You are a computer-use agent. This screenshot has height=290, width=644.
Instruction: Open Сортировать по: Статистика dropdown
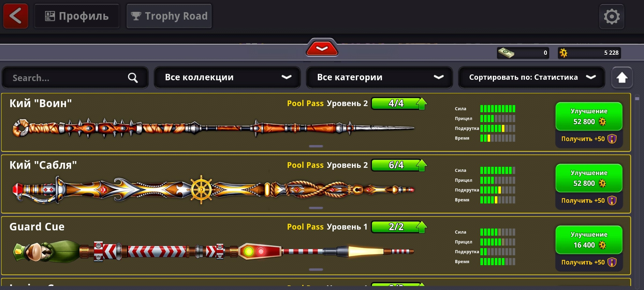tap(532, 77)
